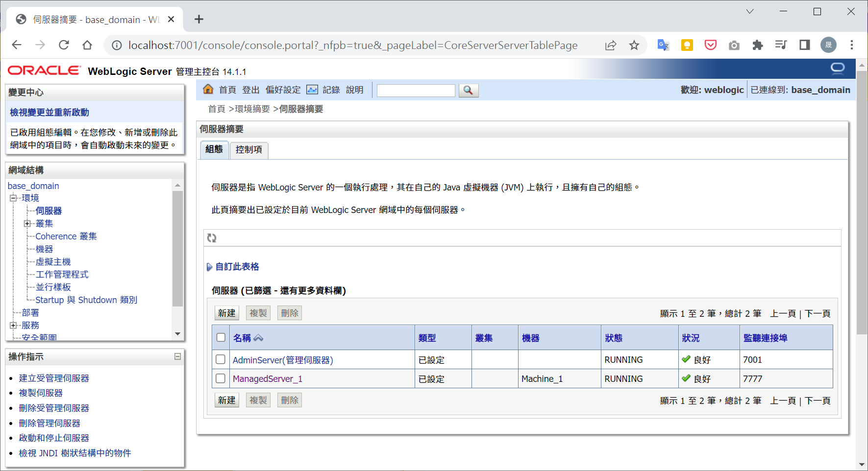Toggle the select-all checkbox in table header
868x471 pixels.
221,337
